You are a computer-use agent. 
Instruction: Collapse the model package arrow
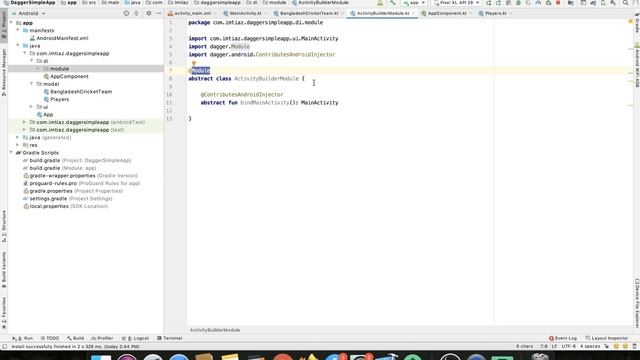[32, 84]
